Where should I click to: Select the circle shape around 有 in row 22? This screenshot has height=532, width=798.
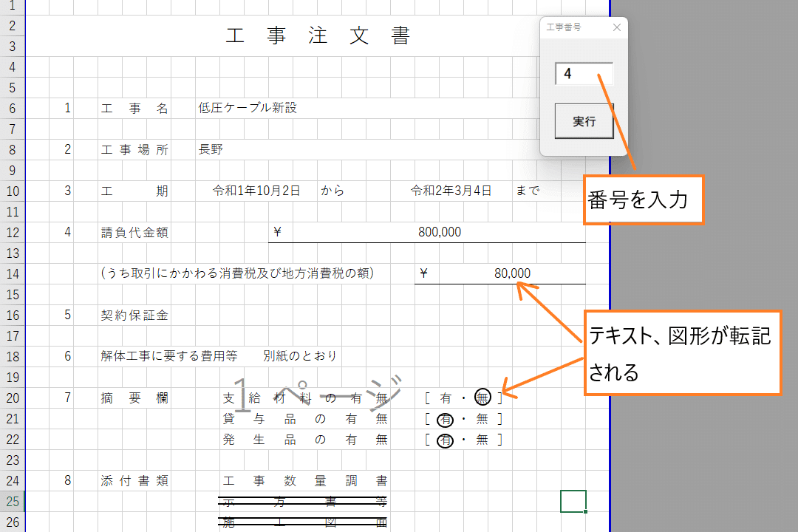[445, 440]
